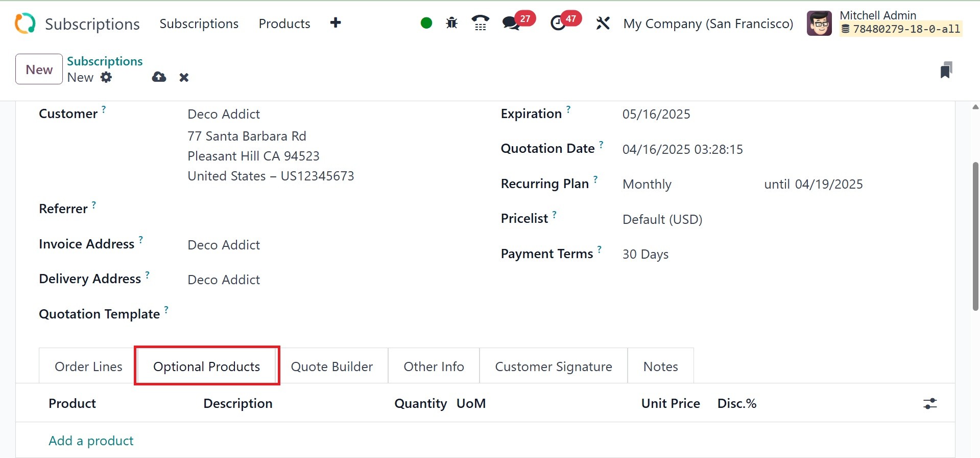980x458 pixels.
Task: Open the Products menu
Action: tap(284, 24)
